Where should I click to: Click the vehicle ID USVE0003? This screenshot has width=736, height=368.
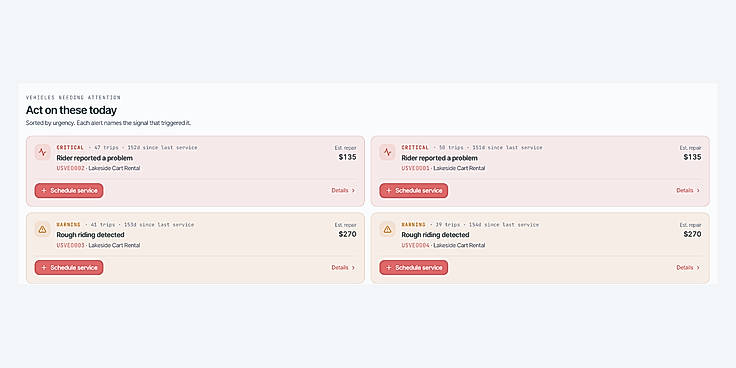click(x=70, y=245)
